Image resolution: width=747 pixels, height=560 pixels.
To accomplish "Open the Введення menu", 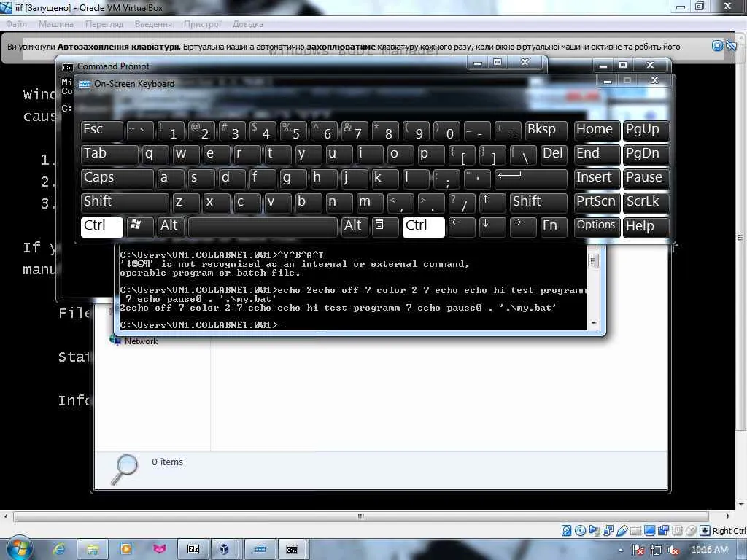I will (153, 24).
